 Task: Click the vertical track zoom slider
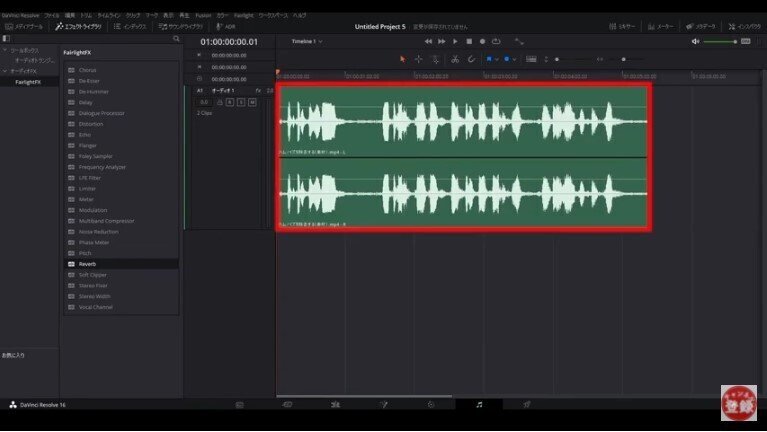pyautogui.click(x=572, y=59)
